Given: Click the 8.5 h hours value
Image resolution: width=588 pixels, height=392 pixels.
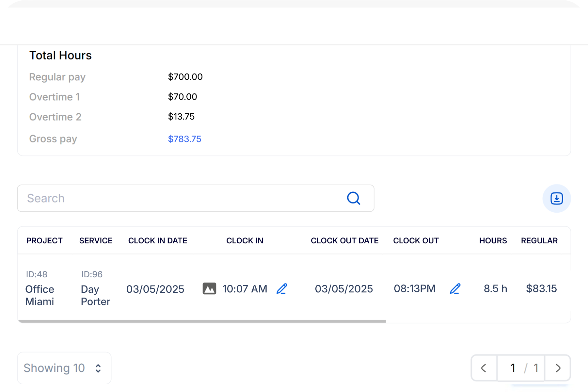Looking at the screenshot, I should (496, 289).
